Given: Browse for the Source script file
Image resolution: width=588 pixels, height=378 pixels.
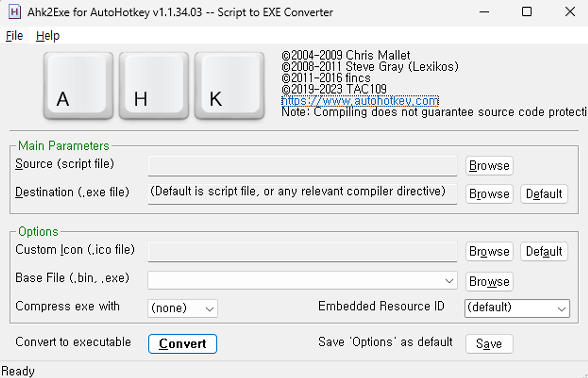Looking at the screenshot, I should (x=489, y=166).
